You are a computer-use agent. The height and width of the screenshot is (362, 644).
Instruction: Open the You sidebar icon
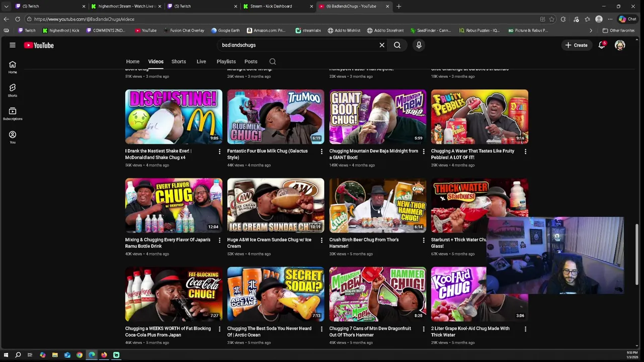click(13, 137)
